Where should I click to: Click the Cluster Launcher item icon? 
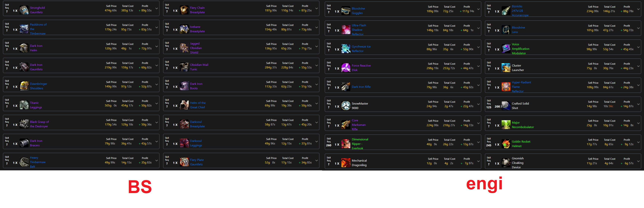pos(506,68)
